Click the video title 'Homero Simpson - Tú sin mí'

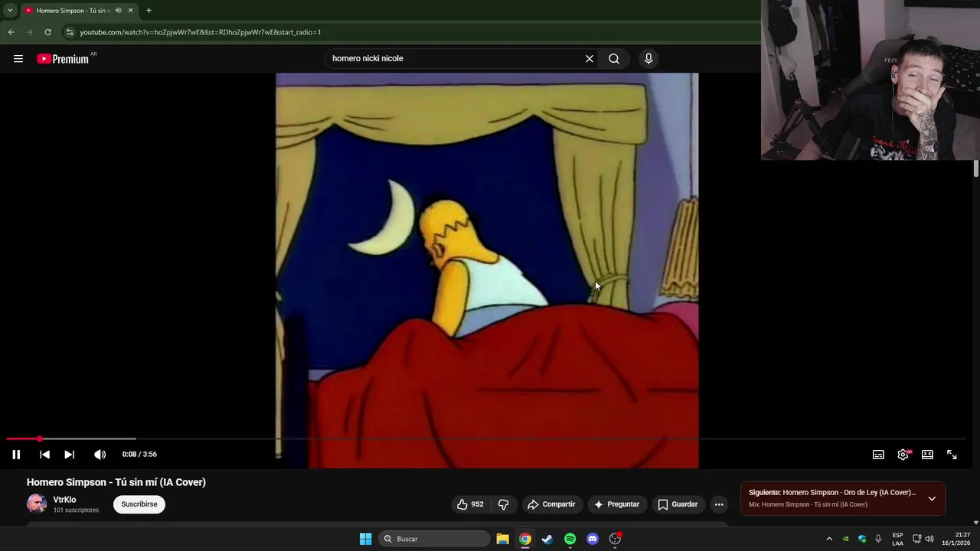coord(116,482)
